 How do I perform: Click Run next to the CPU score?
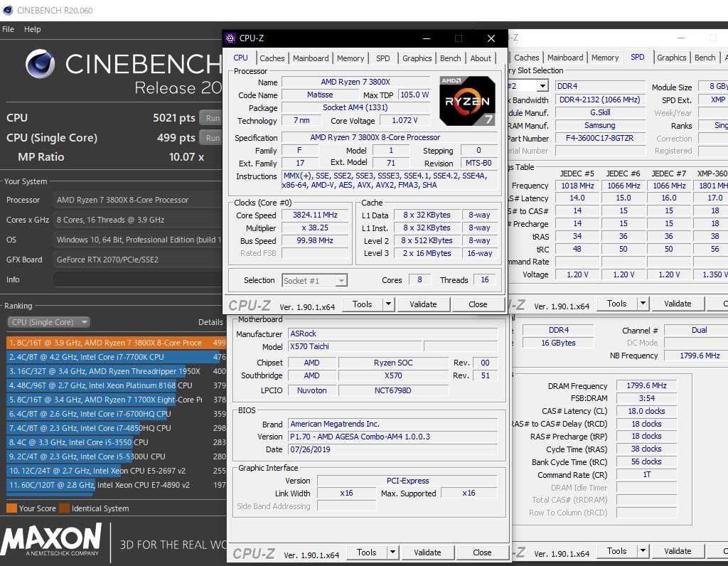click(x=211, y=117)
